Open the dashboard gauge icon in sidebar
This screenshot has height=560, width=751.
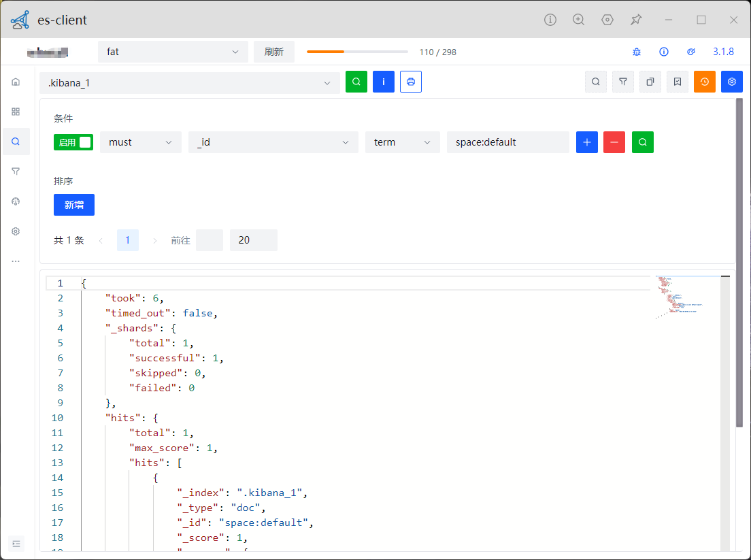pyautogui.click(x=16, y=201)
